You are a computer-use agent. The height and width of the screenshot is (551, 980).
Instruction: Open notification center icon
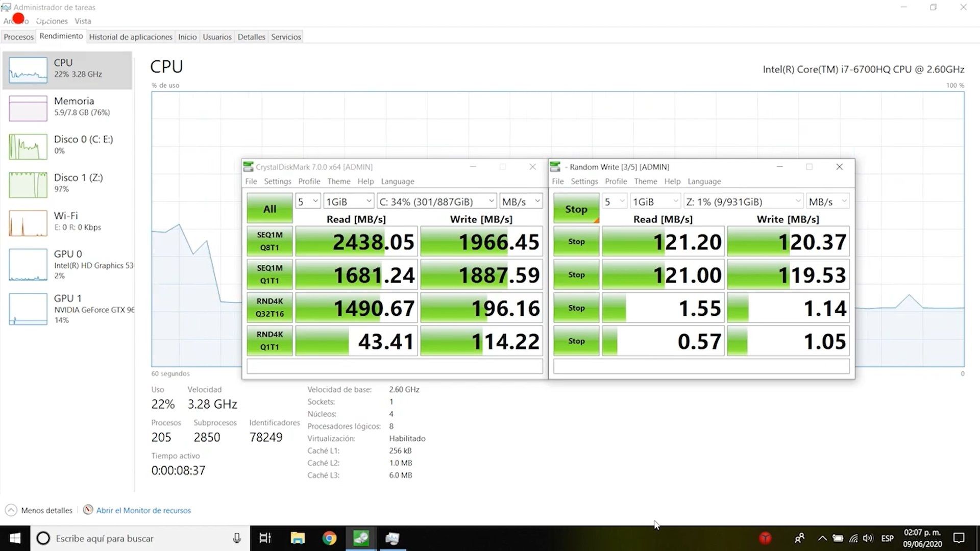(959, 538)
